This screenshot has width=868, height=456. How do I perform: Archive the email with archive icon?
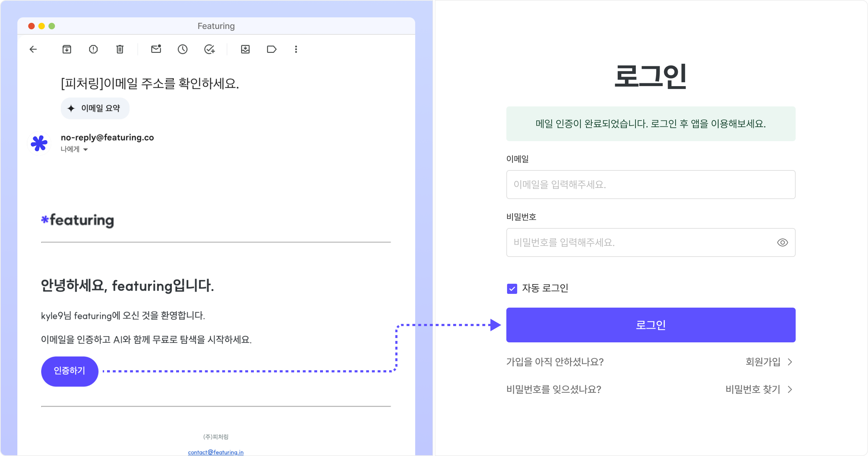point(67,49)
